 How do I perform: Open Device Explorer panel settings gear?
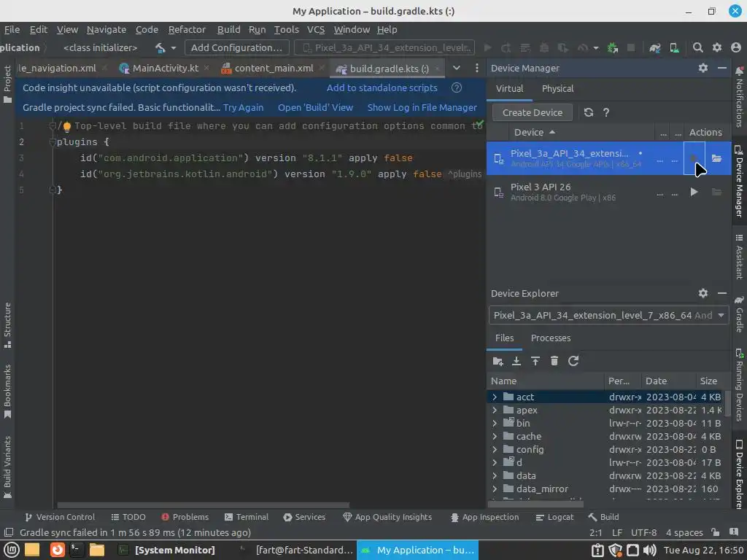(x=703, y=293)
